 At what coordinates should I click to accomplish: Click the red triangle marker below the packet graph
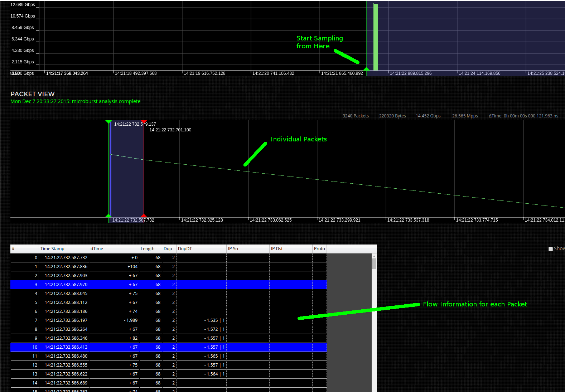pyautogui.click(x=144, y=216)
